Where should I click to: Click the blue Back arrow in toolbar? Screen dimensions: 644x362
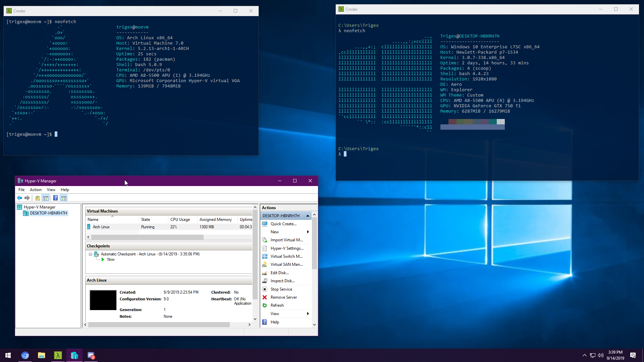click(19, 198)
